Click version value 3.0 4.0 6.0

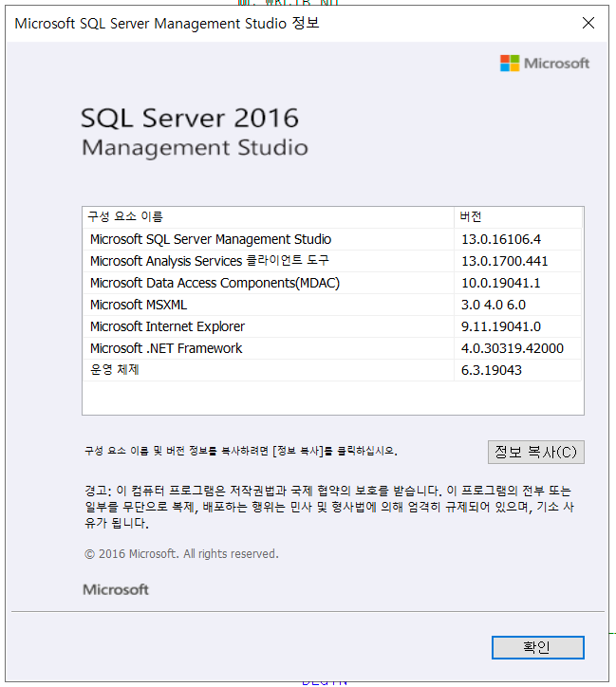494,305
